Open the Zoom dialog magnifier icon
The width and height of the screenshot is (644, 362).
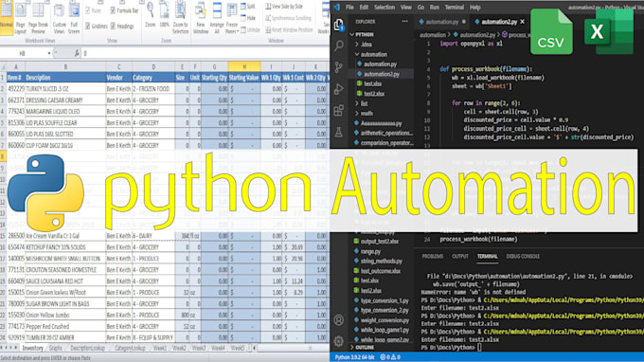click(x=151, y=15)
